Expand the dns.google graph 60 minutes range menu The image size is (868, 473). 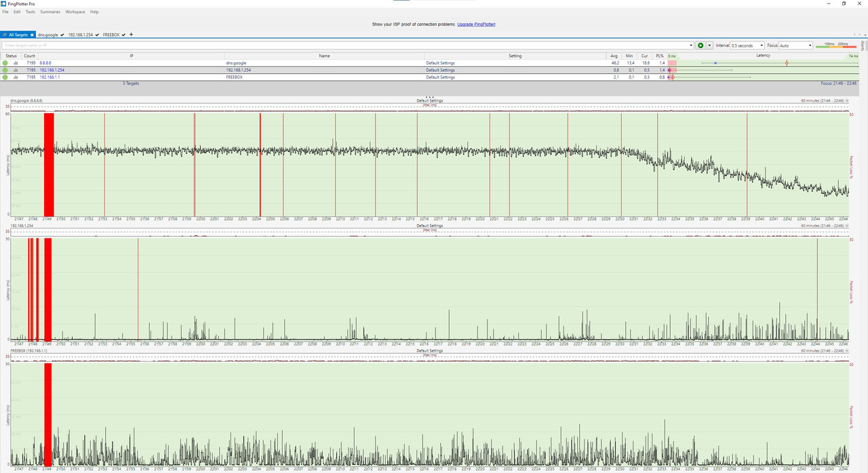(x=847, y=100)
